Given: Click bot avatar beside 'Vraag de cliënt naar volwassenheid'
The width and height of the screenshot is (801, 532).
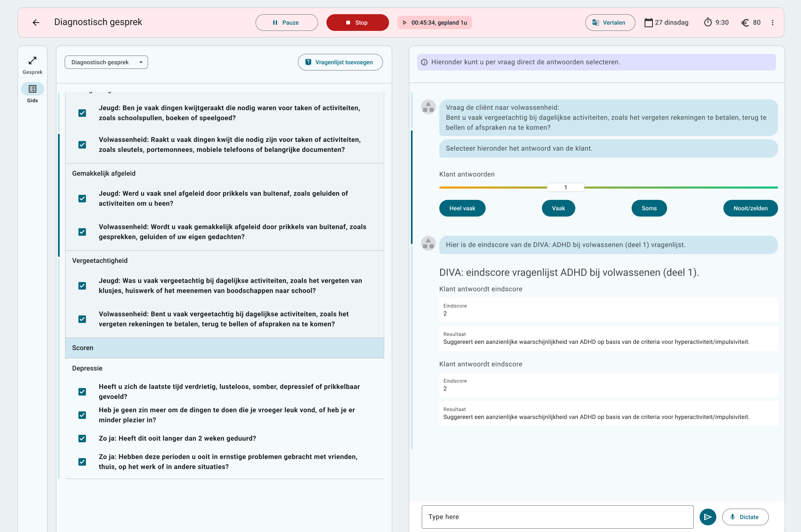Looking at the screenshot, I should point(428,107).
